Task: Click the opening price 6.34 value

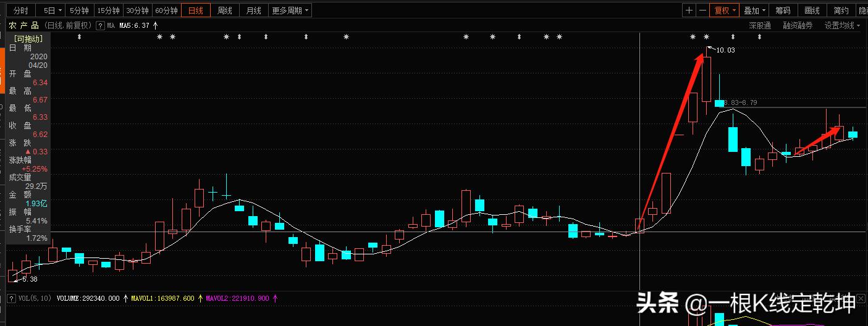Action: click(40, 82)
